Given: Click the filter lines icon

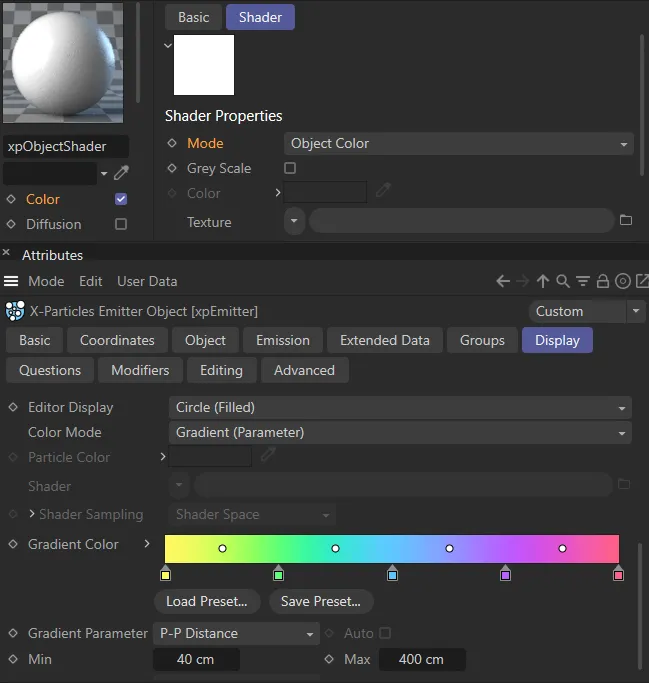Looking at the screenshot, I should tap(583, 281).
